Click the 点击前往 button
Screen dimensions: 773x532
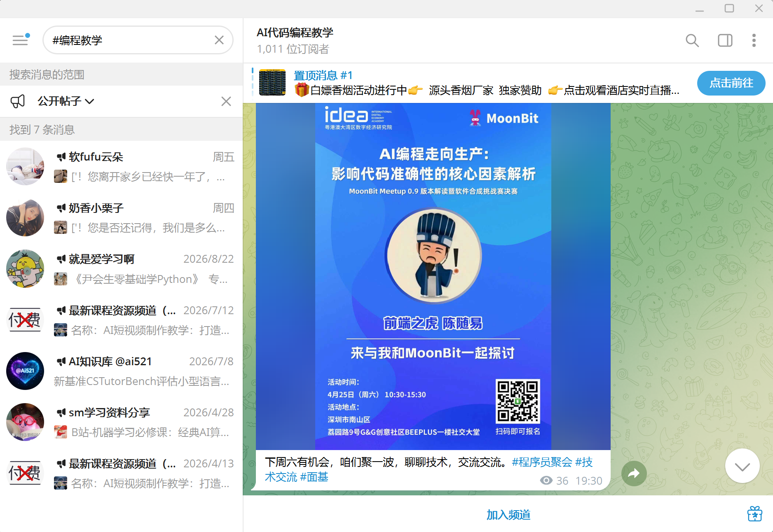click(731, 83)
